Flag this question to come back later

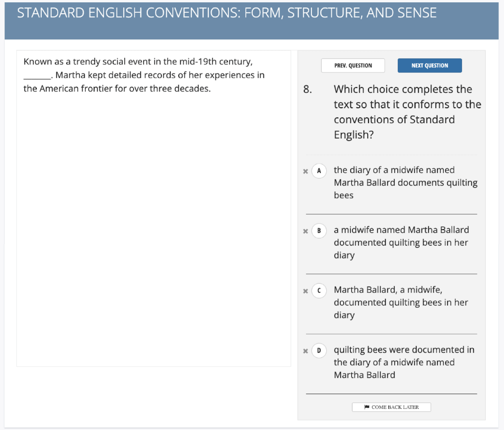click(391, 406)
